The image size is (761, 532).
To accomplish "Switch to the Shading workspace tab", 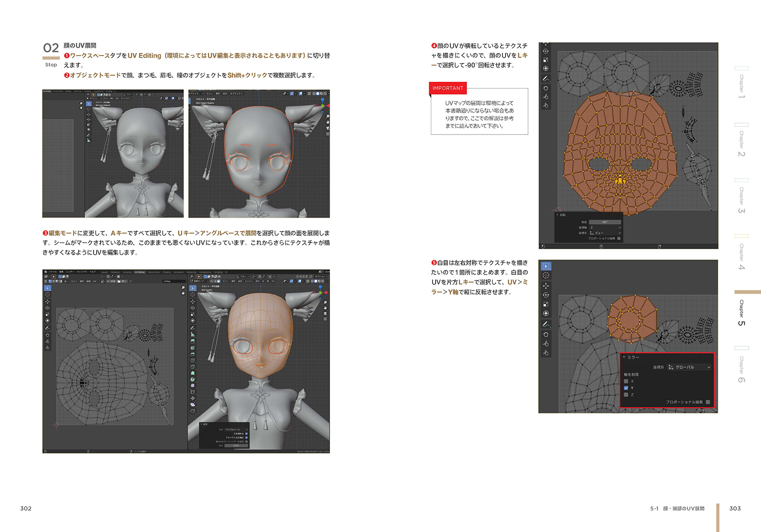I will point(167,272).
